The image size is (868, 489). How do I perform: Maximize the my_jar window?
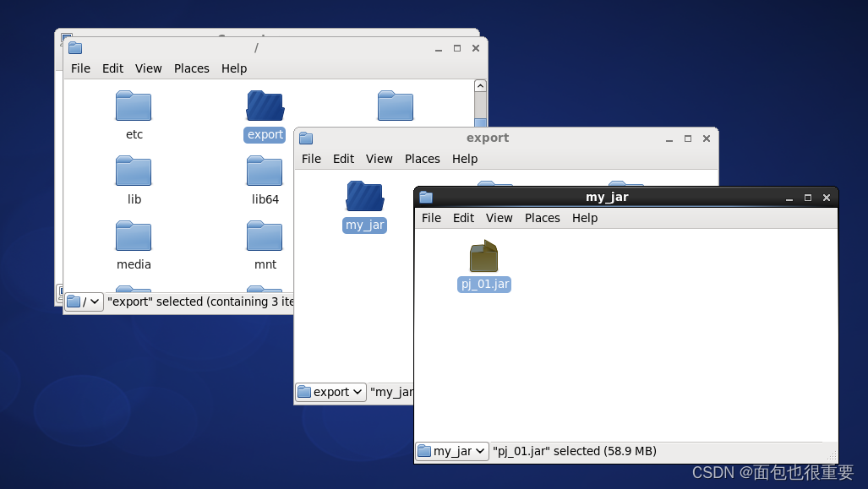[x=808, y=198]
